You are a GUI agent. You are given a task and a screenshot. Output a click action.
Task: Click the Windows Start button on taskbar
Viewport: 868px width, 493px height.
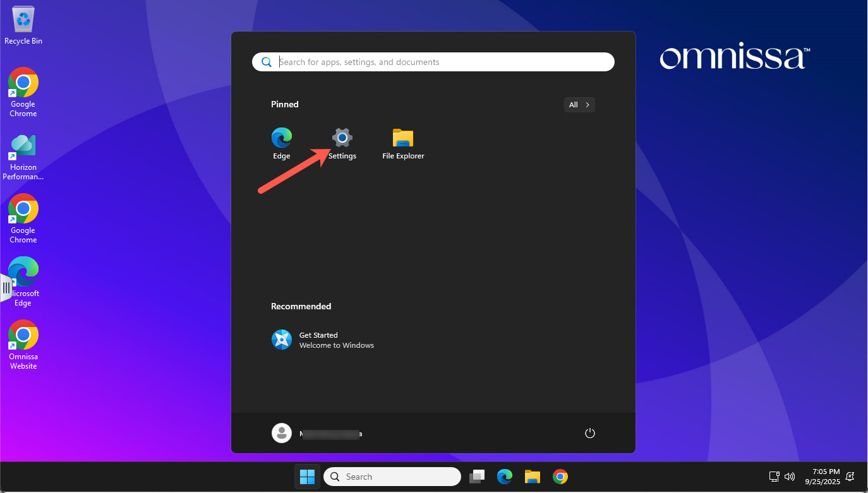[307, 477]
